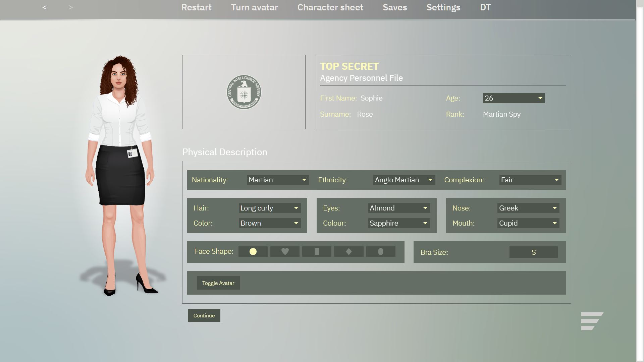Open the Character sheet menu
This screenshot has width=644, height=362.
point(330,7)
